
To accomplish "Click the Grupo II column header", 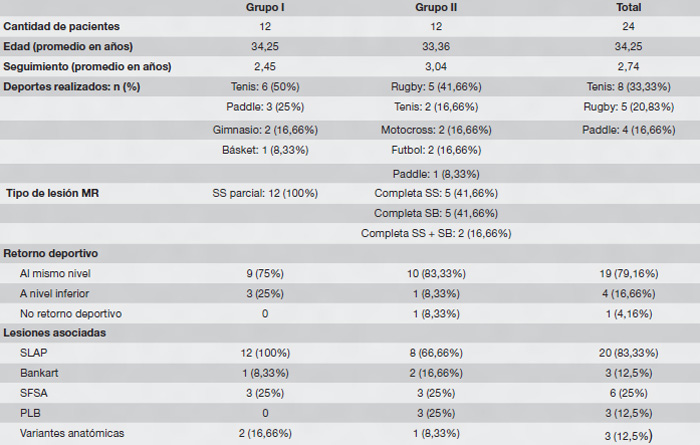I will click(436, 7).
